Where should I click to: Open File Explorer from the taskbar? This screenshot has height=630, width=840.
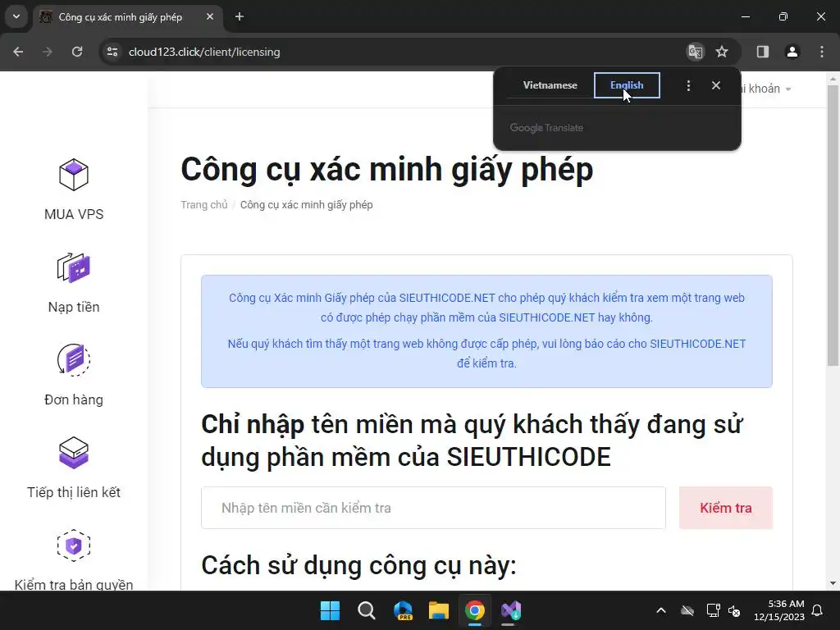point(439,610)
